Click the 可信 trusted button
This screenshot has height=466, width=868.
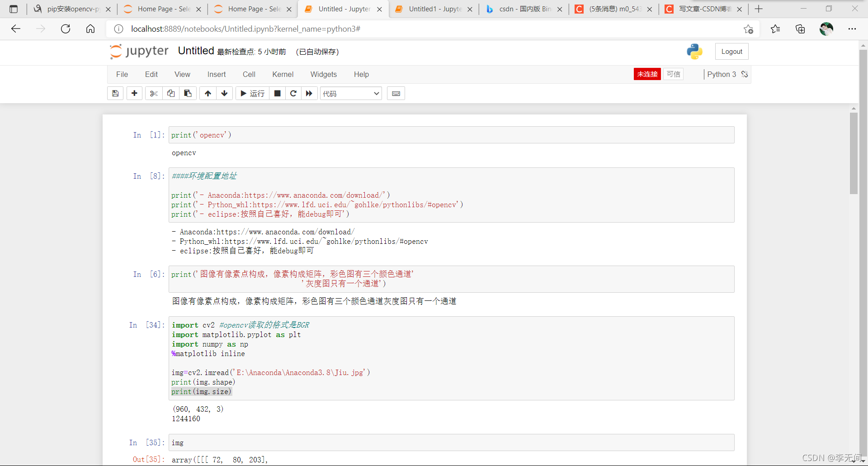[673, 74]
